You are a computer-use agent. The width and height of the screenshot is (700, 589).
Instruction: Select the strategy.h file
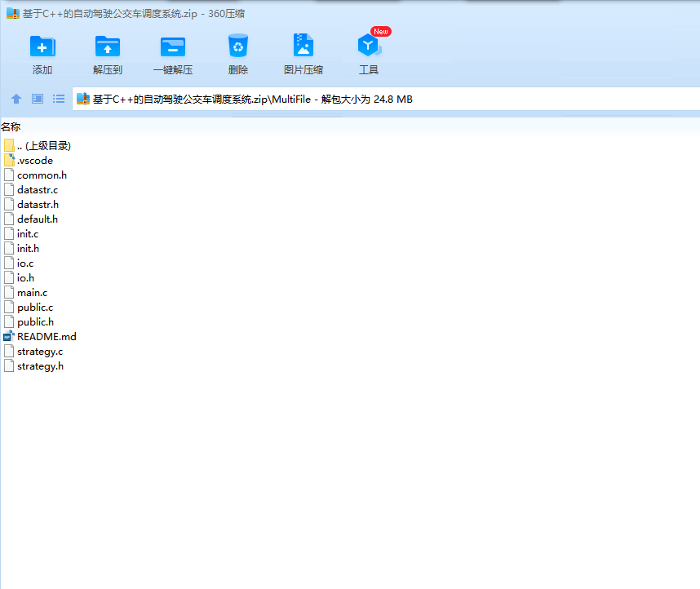point(34,366)
